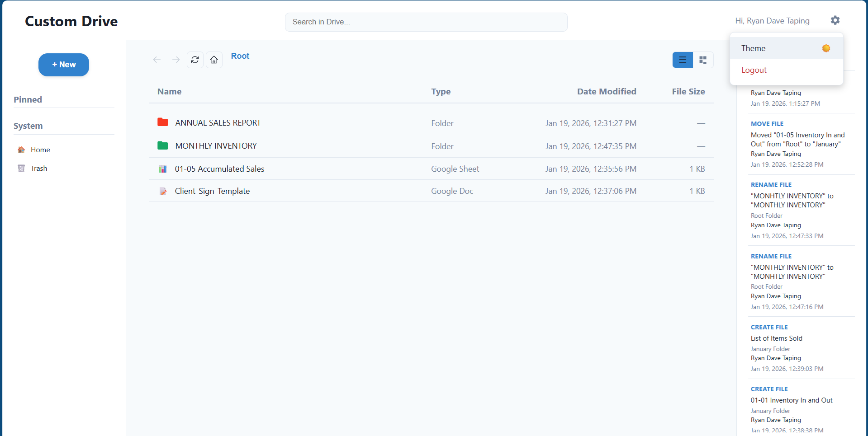Click the + New button
The width and height of the screenshot is (868, 436).
[x=63, y=65]
